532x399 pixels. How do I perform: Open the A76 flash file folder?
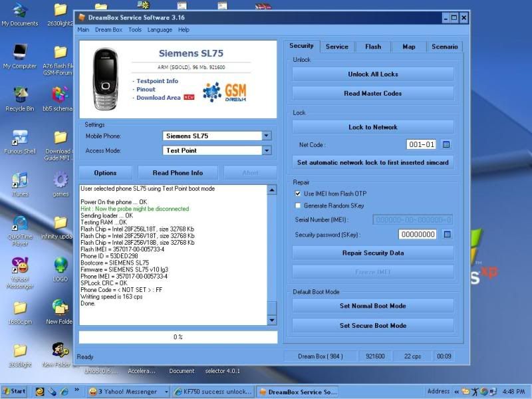pyautogui.click(x=59, y=61)
